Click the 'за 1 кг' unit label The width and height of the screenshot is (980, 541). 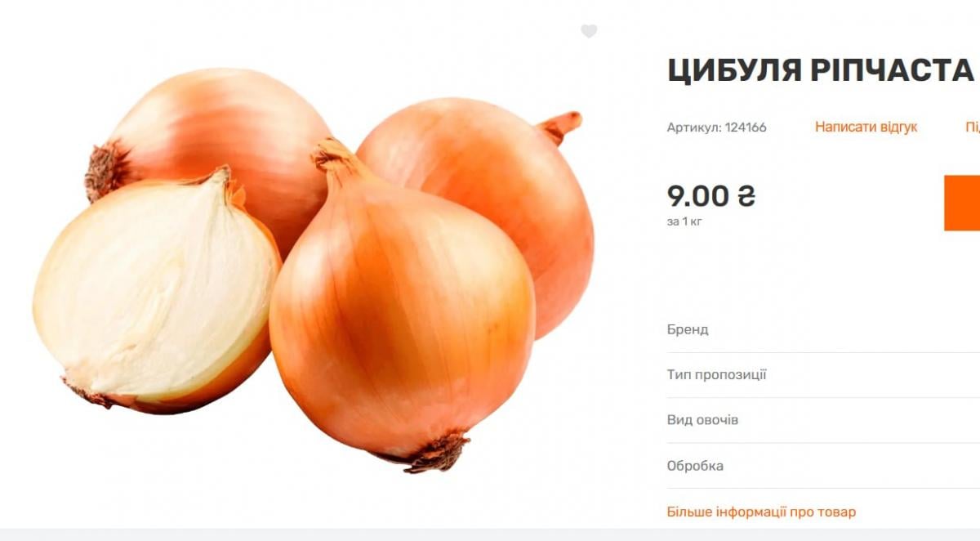[684, 221]
